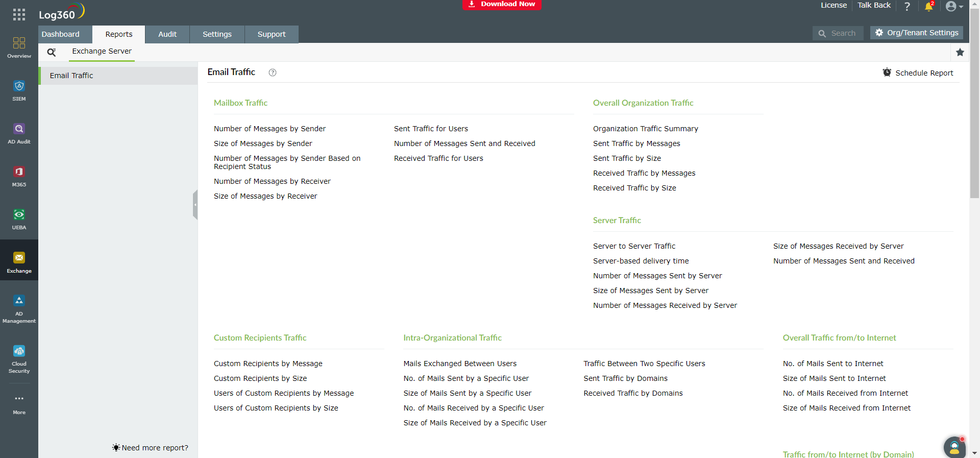This screenshot has width=980, height=458.
Task: Open Custom Recipients by Size report
Action: point(260,378)
